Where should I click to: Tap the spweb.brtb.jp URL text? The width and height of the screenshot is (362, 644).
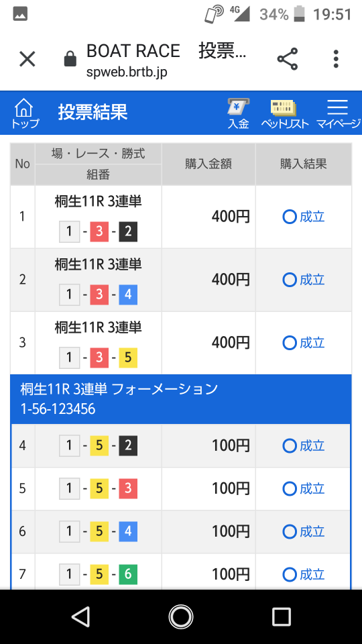click(x=127, y=72)
